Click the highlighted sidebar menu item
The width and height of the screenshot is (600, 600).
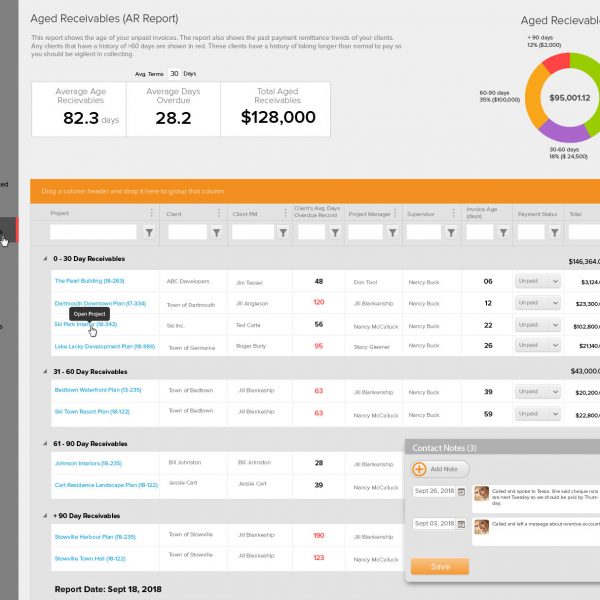8,230
